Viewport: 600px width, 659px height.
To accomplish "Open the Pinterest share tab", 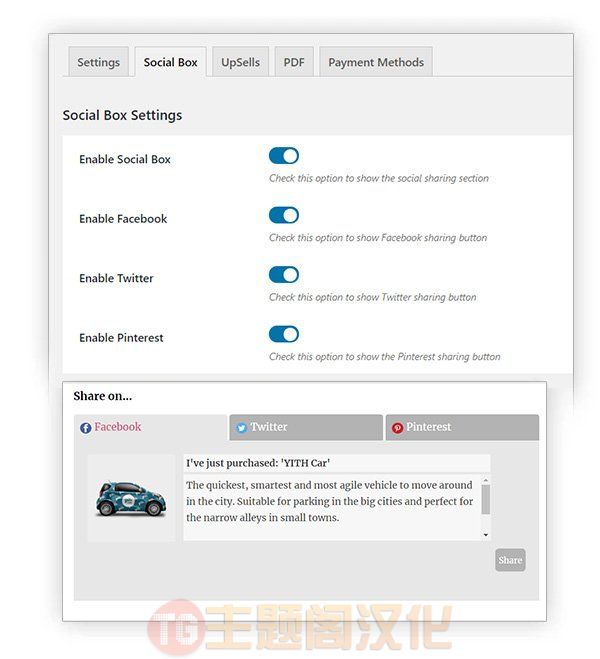I will click(x=462, y=427).
